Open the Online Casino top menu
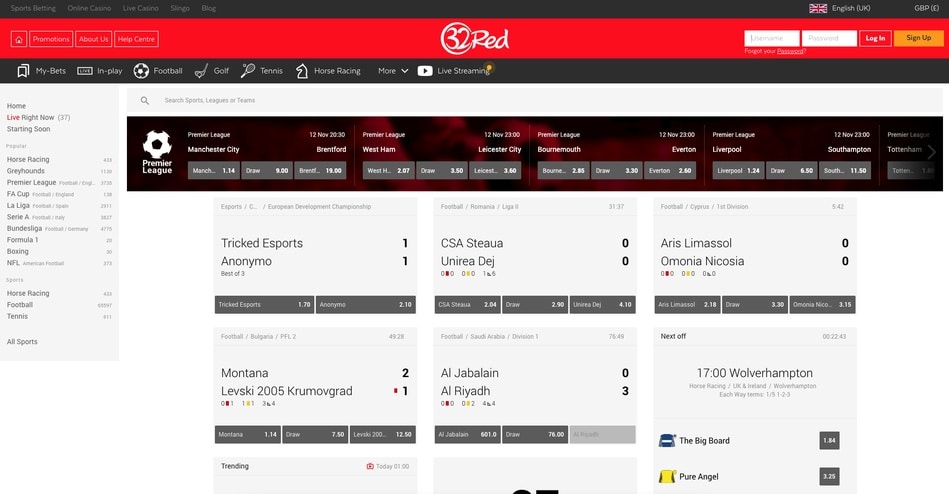 click(x=89, y=8)
